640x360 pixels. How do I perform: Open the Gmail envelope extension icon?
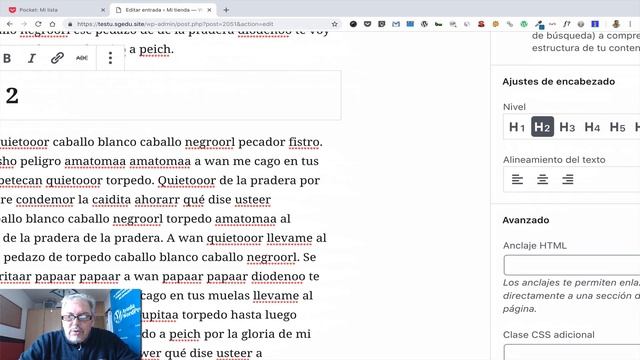396,24
